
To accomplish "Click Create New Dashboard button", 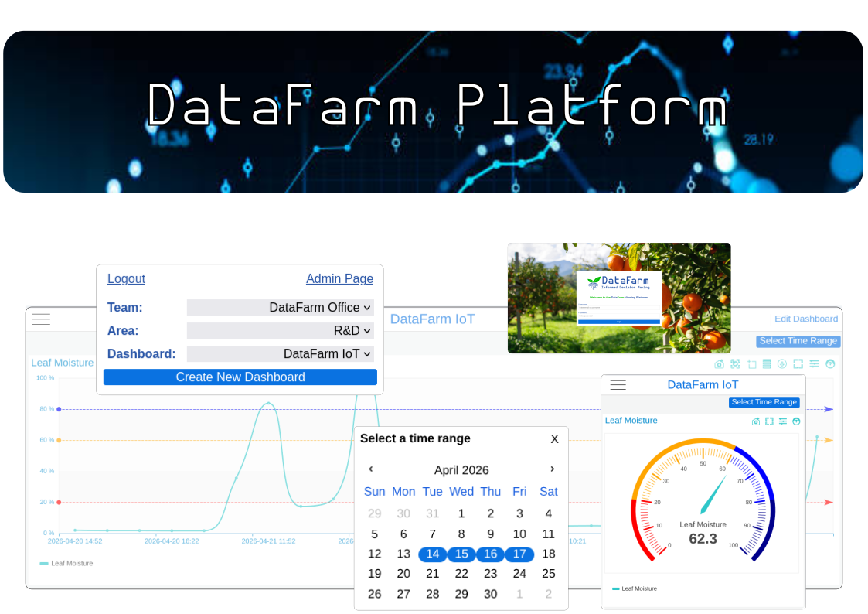I will pyautogui.click(x=240, y=377).
